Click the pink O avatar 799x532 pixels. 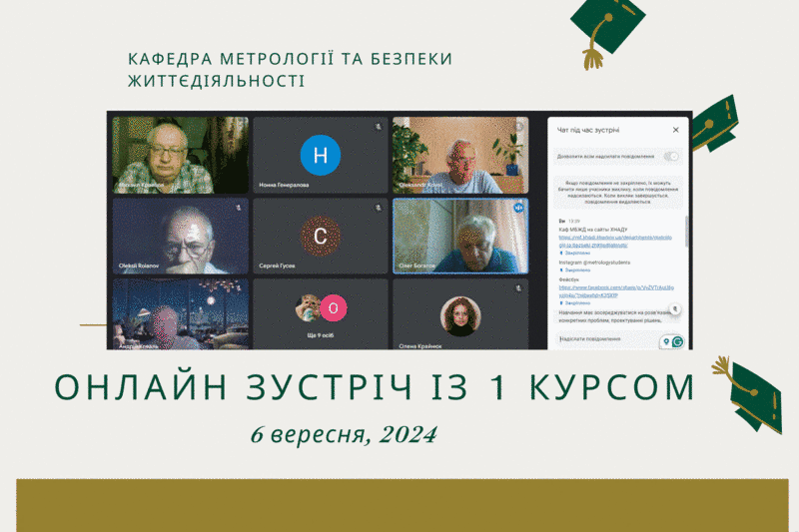[334, 307]
